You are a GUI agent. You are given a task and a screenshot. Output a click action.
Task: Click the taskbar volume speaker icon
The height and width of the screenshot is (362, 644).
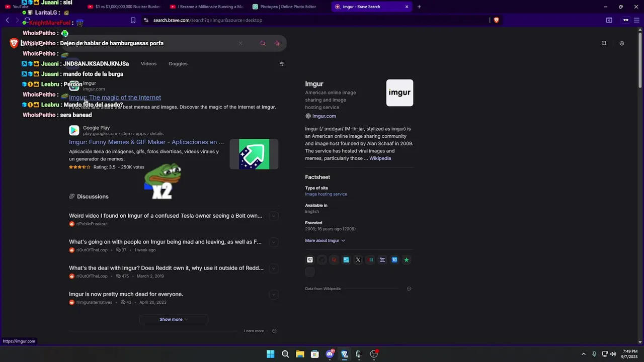click(613, 354)
